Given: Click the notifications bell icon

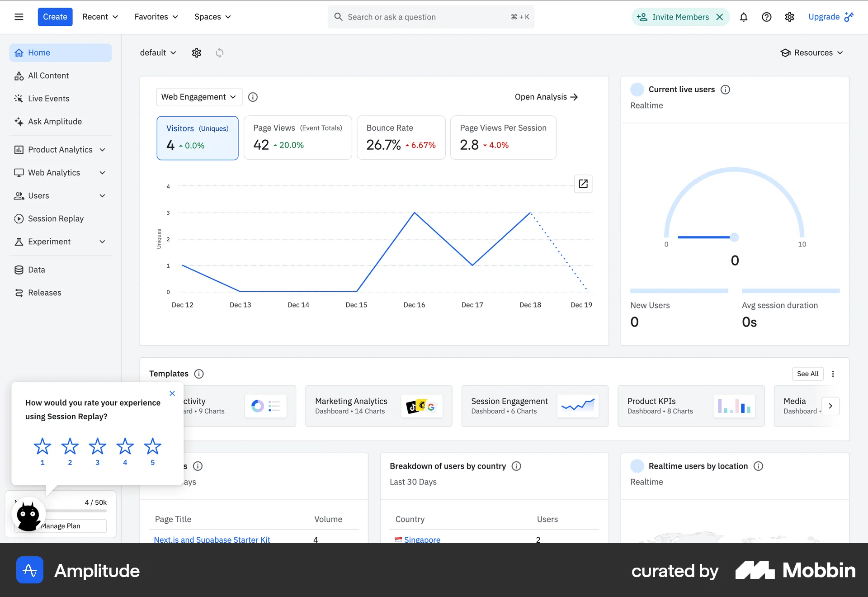Looking at the screenshot, I should pyautogui.click(x=744, y=17).
